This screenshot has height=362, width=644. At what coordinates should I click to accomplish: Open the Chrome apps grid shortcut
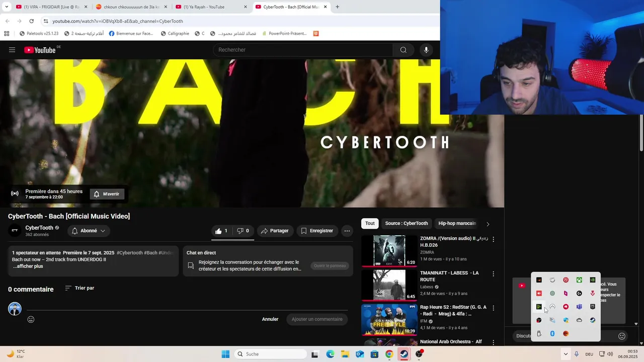pyautogui.click(x=7, y=34)
